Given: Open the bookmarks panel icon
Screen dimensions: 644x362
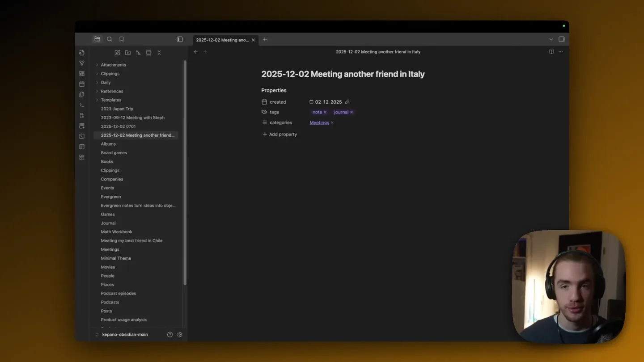Looking at the screenshot, I should [x=122, y=39].
